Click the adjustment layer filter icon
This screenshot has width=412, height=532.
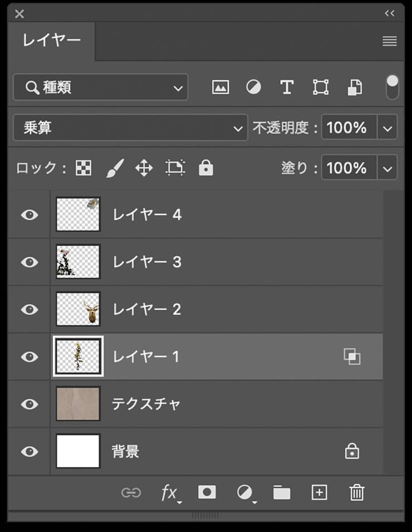click(x=254, y=87)
